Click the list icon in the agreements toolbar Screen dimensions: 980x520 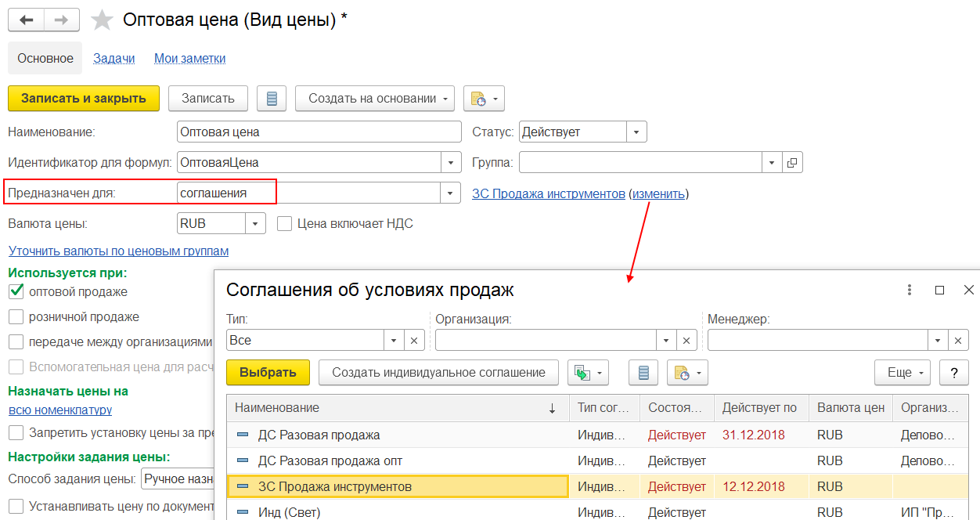[x=643, y=373]
